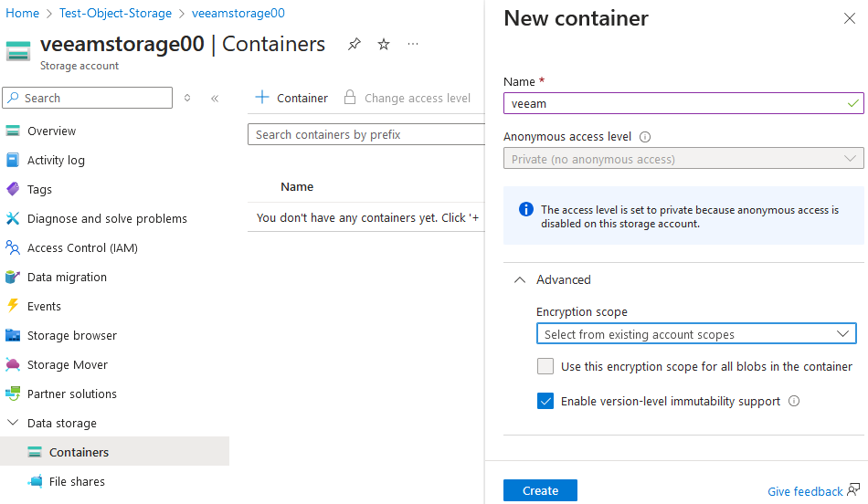This screenshot has height=504, width=868.
Task: Check Use this encryption scope for all blobs
Action: (545, 366)
